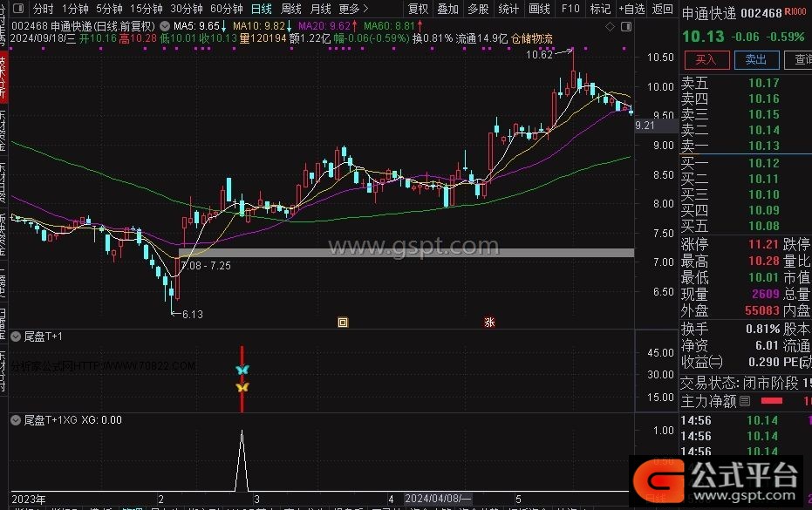Open the 复权 adjustment option

click(x=418, y=9)
